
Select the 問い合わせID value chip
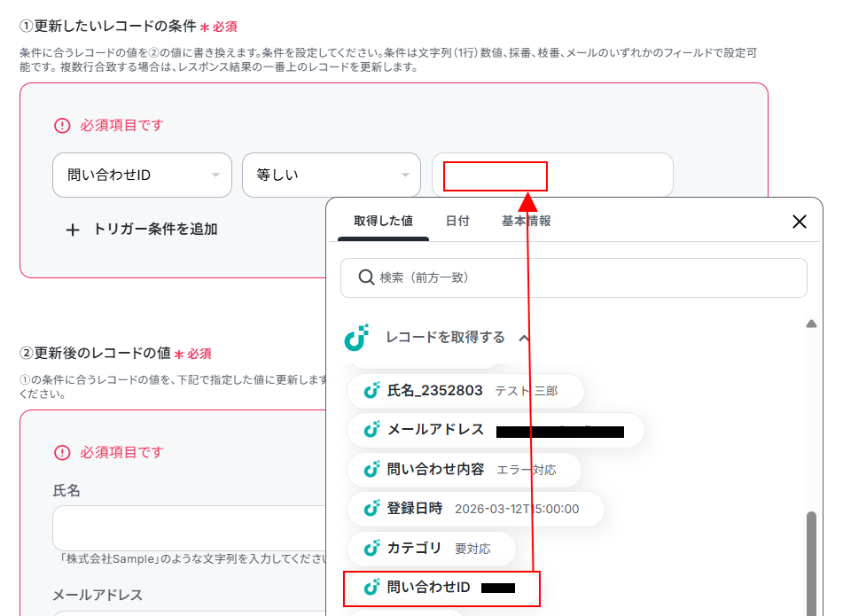442,589
